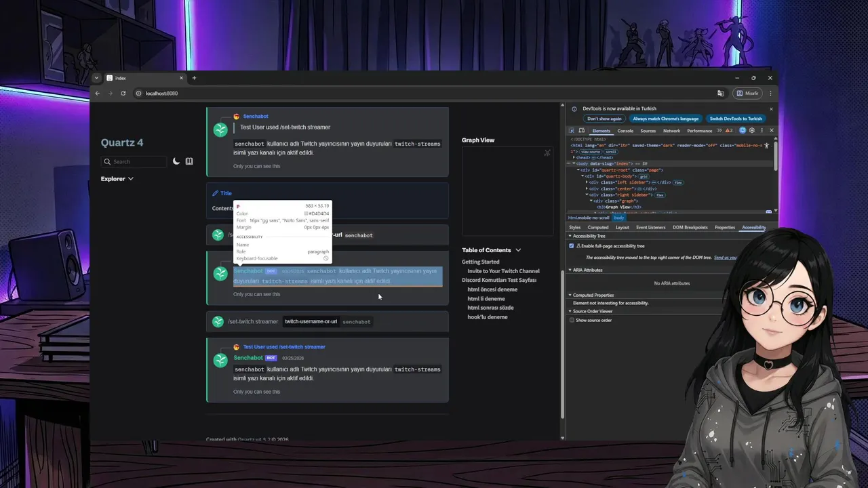Open the DevTools issues warning counter
The height and width of the screenshot is (488, 868).
click(x=729, y=130)
